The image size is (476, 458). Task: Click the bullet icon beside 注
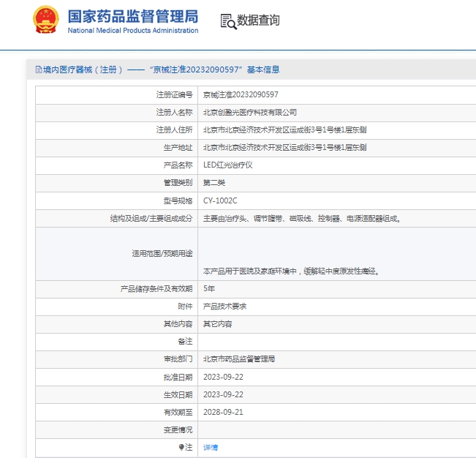(x=181, y=447)
